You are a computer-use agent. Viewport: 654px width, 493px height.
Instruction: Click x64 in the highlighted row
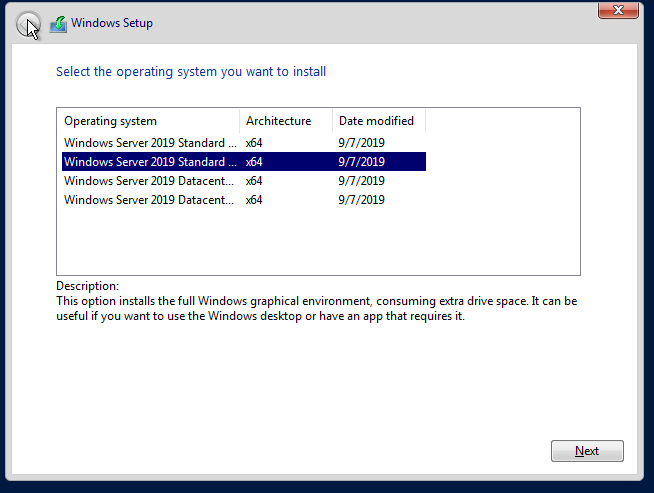click(x=254, y=162)
